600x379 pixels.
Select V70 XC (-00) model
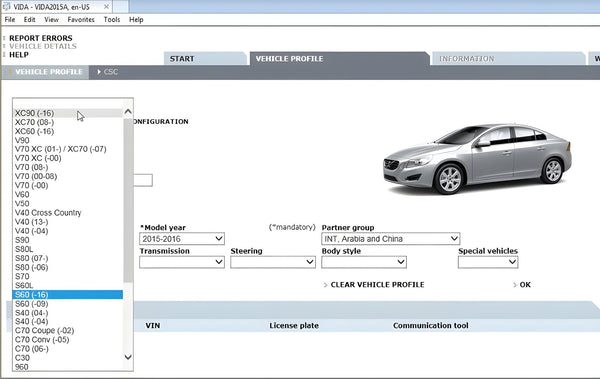click(x=68, y=158)
